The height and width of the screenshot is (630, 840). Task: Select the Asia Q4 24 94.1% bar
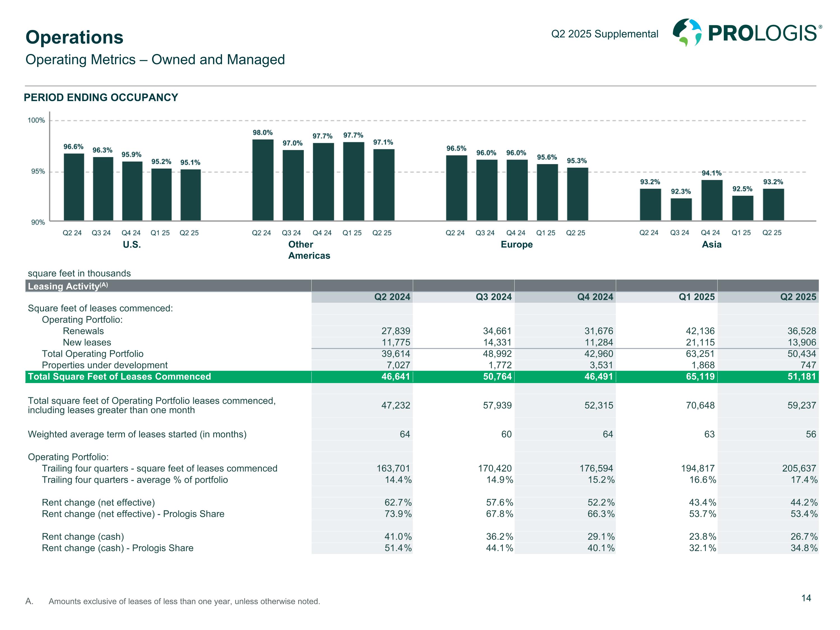(712, 200)
